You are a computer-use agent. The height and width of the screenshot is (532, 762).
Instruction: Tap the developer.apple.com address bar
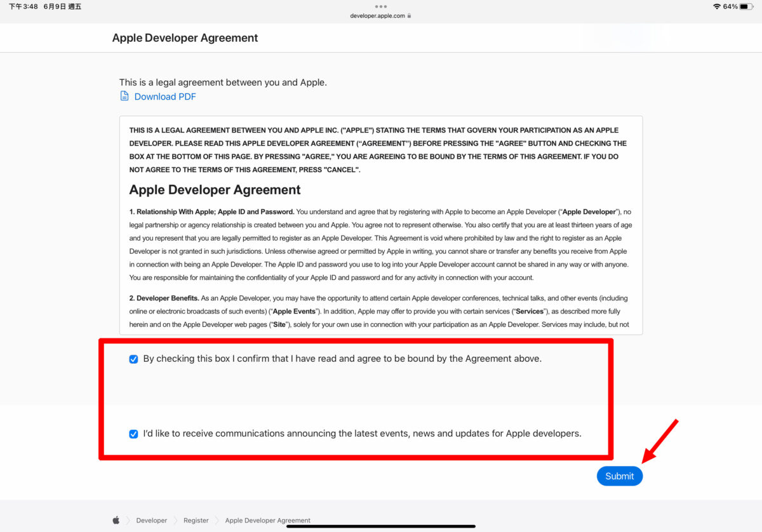point(378,16)
